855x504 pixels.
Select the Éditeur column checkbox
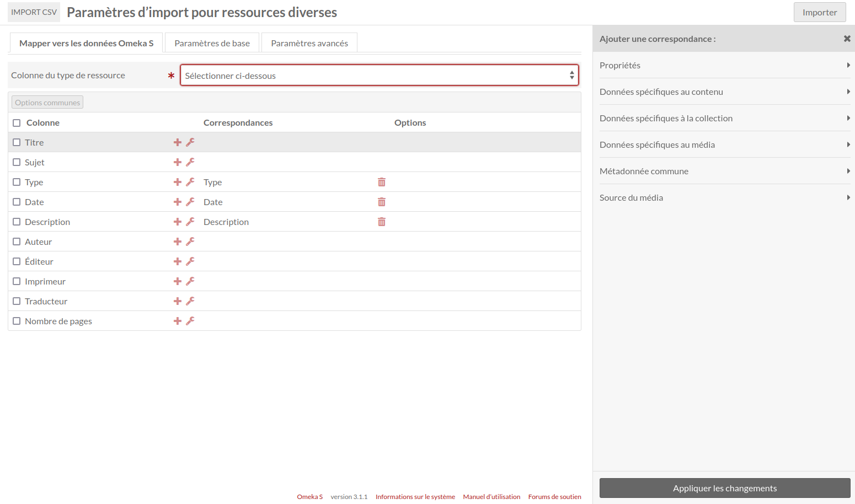(x=17, y=261)
